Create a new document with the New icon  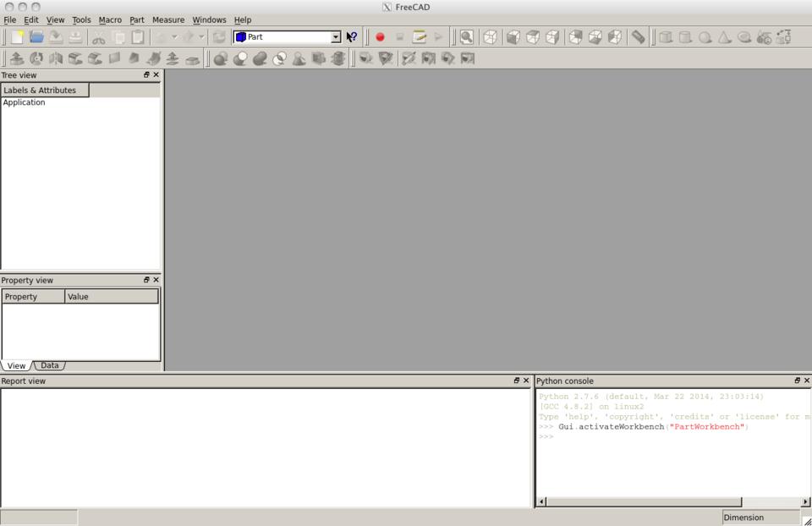tap(17, 37)
